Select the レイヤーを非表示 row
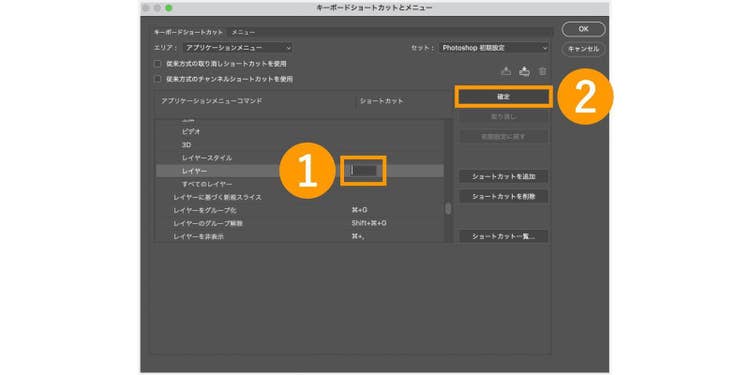This screenshot has width=750, height=375. click(299, 237)
